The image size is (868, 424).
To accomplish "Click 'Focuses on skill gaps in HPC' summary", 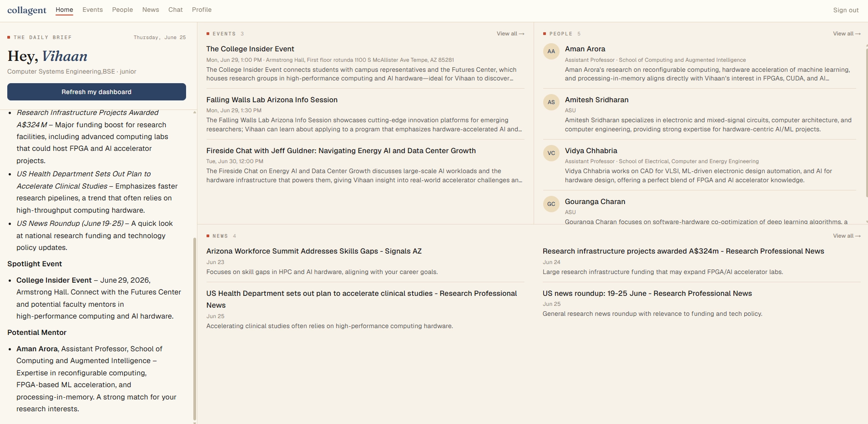I will [x=322, y=272].
